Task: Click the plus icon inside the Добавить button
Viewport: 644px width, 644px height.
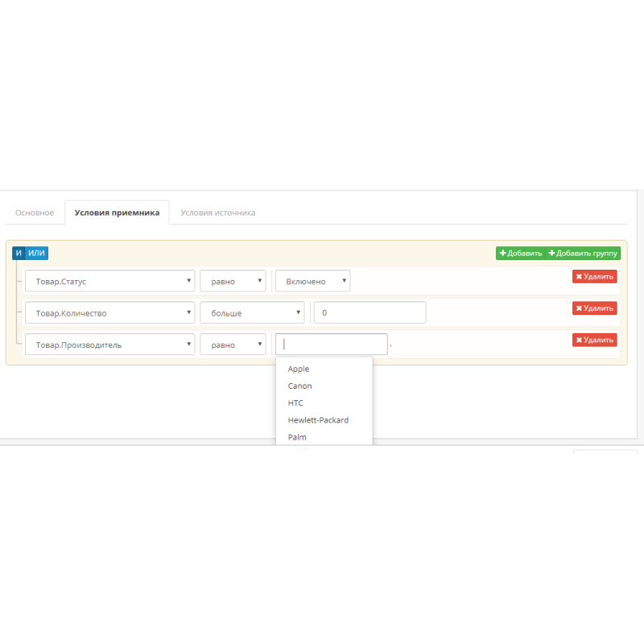Action: click(x=503, y=253)
